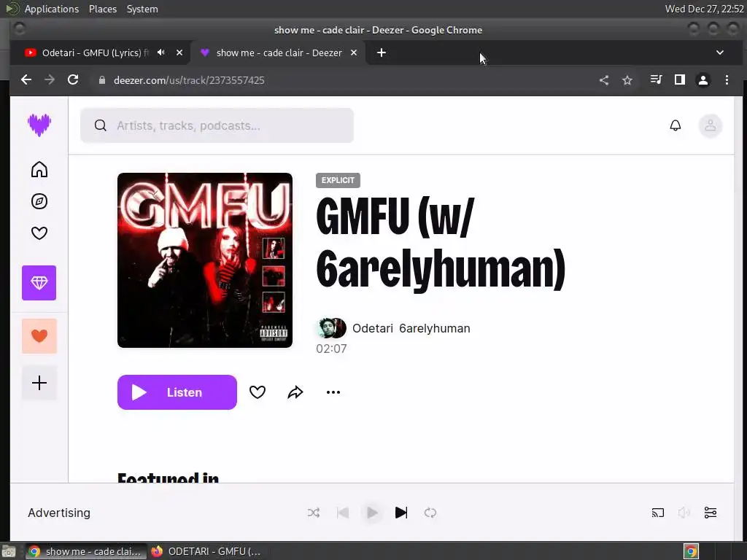Viewport: 747px width, 560px height.
Task: Open Chrome three-dot menu
Action: tap(727, 79)
